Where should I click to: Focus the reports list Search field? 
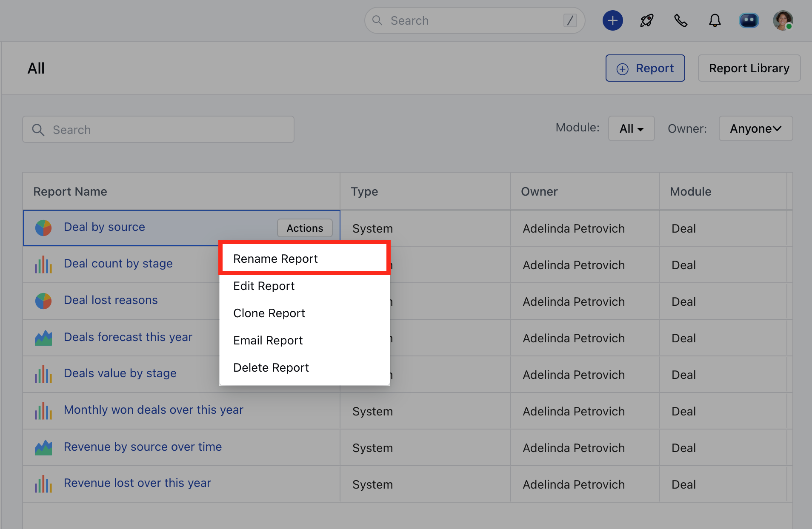coord(158,129)
